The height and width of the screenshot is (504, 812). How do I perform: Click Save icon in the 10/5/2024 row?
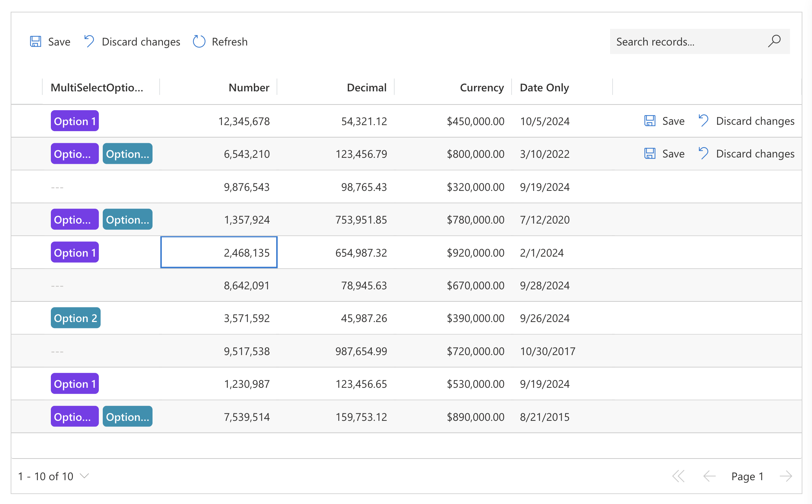pos(650,121)
